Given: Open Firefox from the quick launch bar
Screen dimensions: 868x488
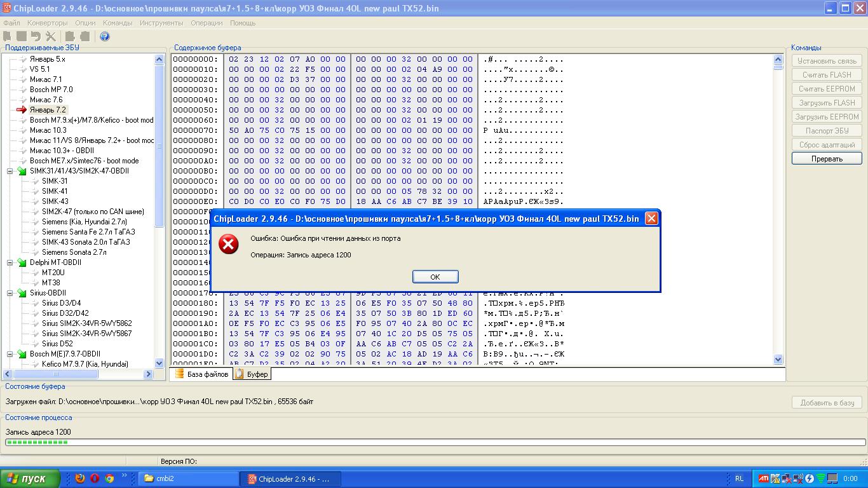Looking at the screenshot, I should (x=80, y=478).
